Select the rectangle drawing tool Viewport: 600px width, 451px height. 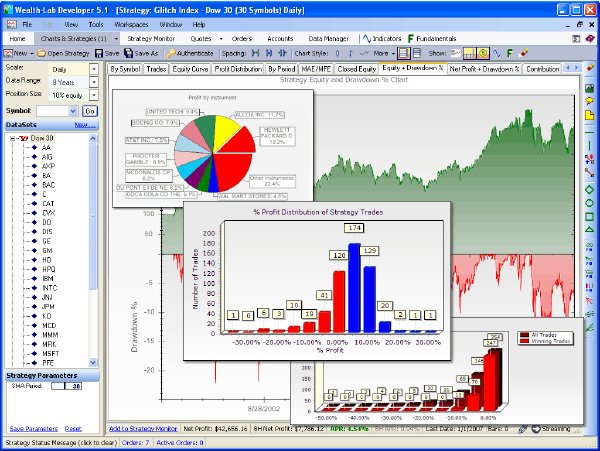[x=590, y=216]
